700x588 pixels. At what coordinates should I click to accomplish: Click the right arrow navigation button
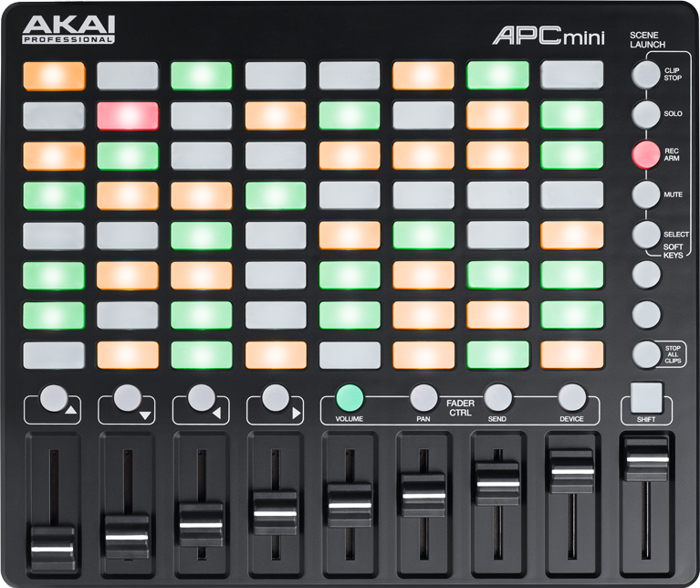click(x=276, y=397)
